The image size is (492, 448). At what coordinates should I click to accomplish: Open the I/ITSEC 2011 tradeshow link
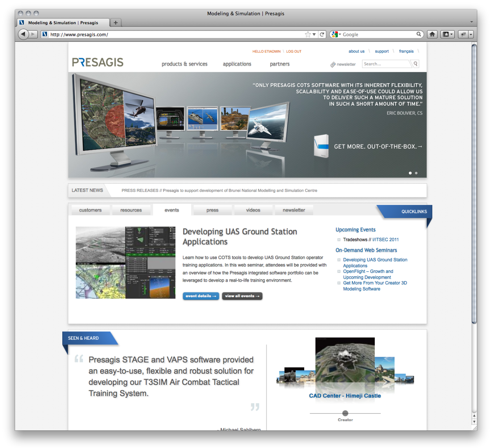[x=385, y=240]
